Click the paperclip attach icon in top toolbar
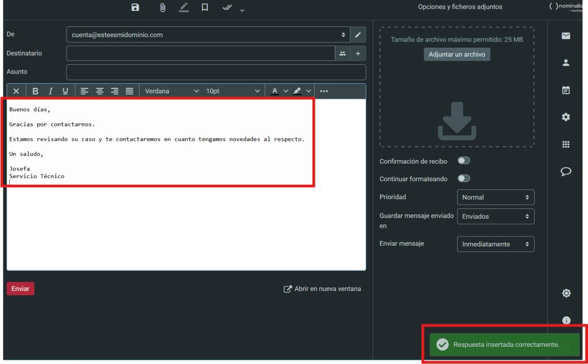This screenshot has height=364, width=588. (x=163, y=7)
